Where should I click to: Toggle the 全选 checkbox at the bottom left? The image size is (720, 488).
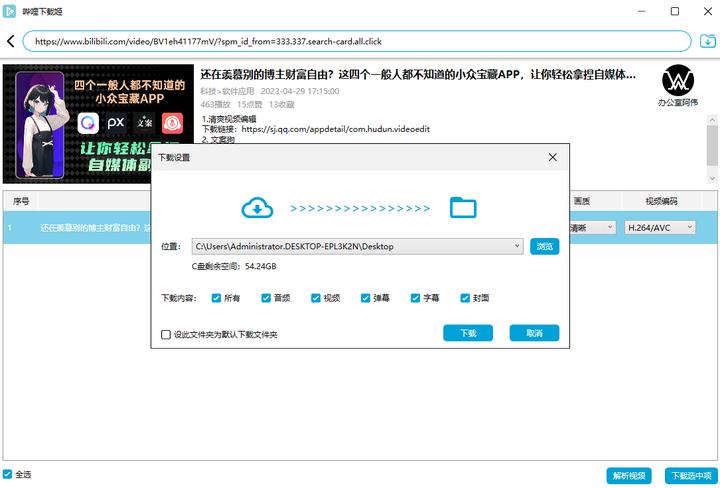(x=8, y=474)
